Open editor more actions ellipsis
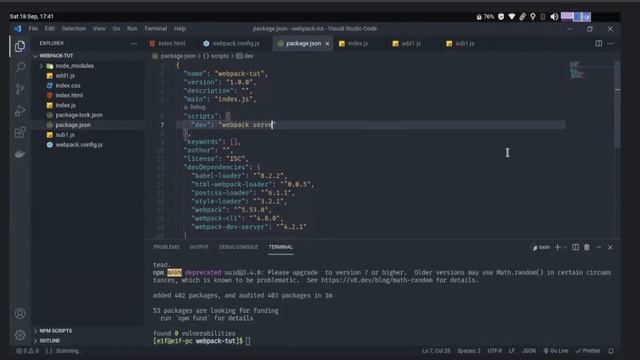Screen dimensions: 640x360 pos(610,43)
